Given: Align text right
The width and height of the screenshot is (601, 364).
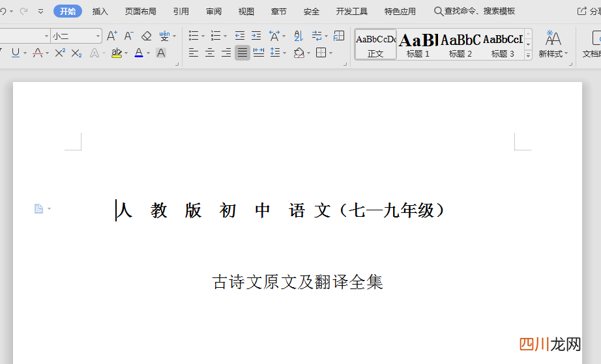Looking at the screenshot, I should click(226, 53).
